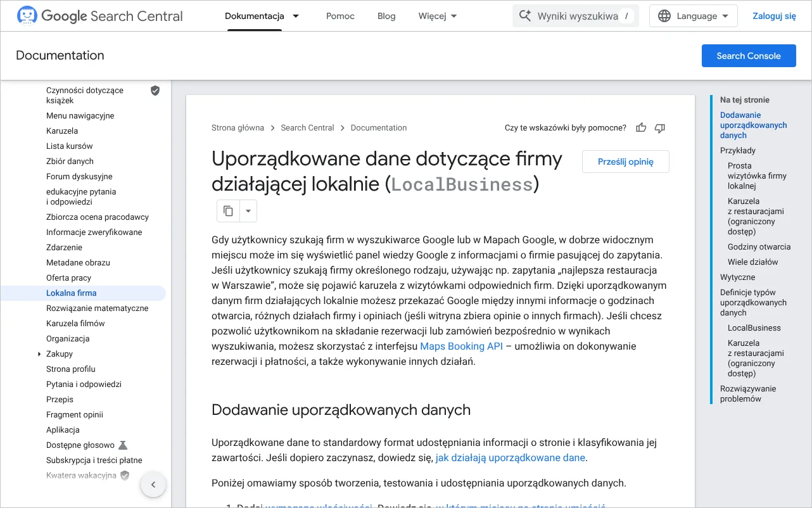Click the shield icon next to Czynności dotyczące książek
This screenshot has width=812, height=508.
point(155,91)
